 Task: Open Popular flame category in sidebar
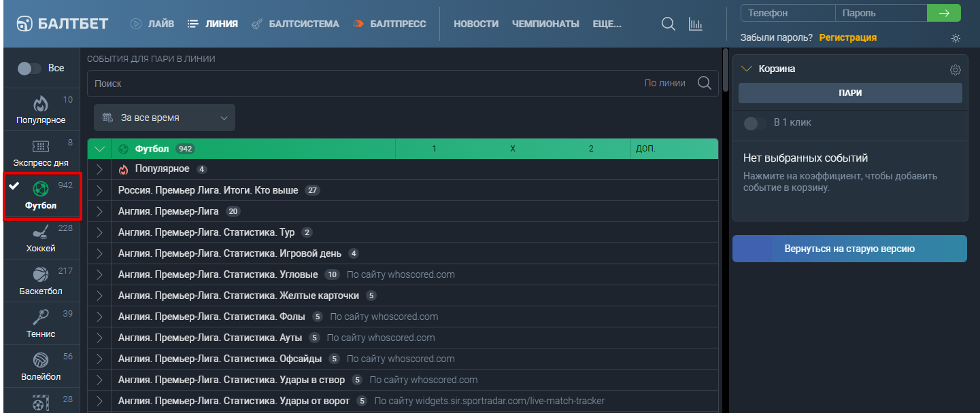click(x=41, y=110)
